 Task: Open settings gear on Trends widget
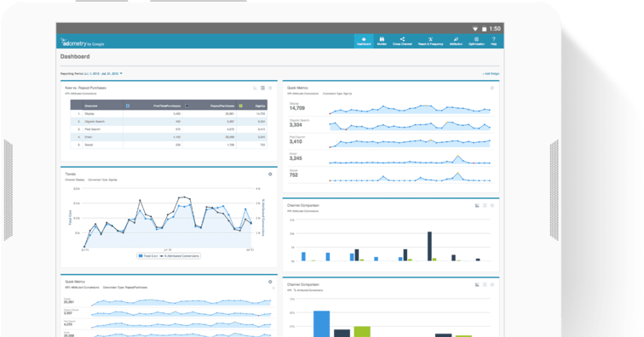click(270, 174)
